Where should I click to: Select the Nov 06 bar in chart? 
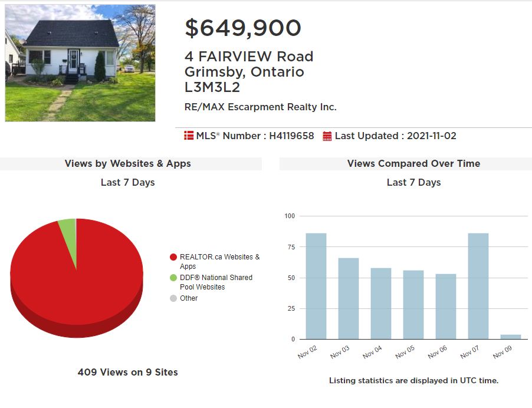446,306
